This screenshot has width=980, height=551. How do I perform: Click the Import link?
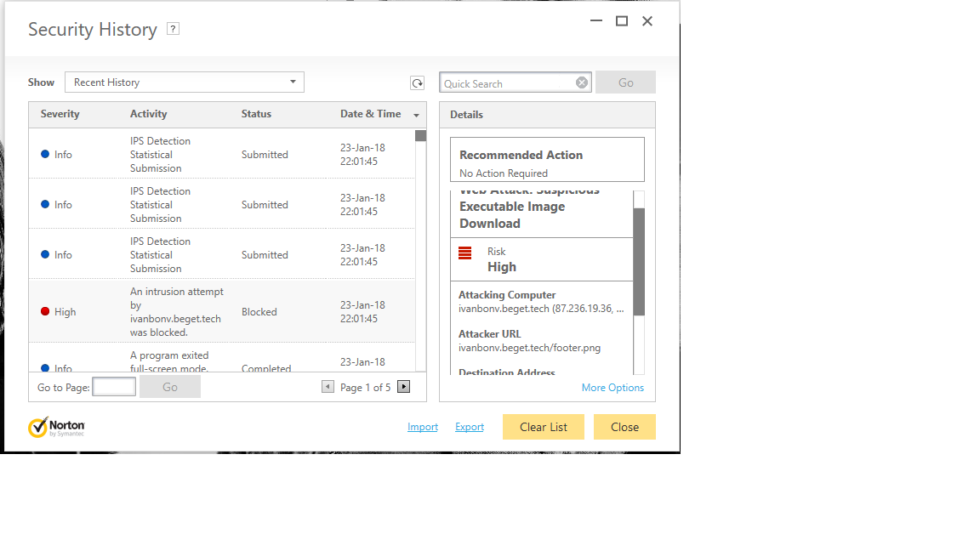point(423,427)
